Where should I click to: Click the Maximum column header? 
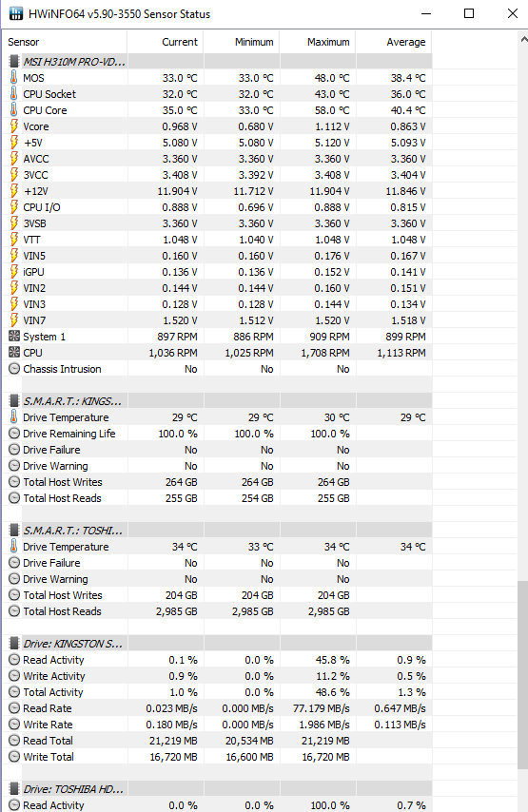pos(318,42)
